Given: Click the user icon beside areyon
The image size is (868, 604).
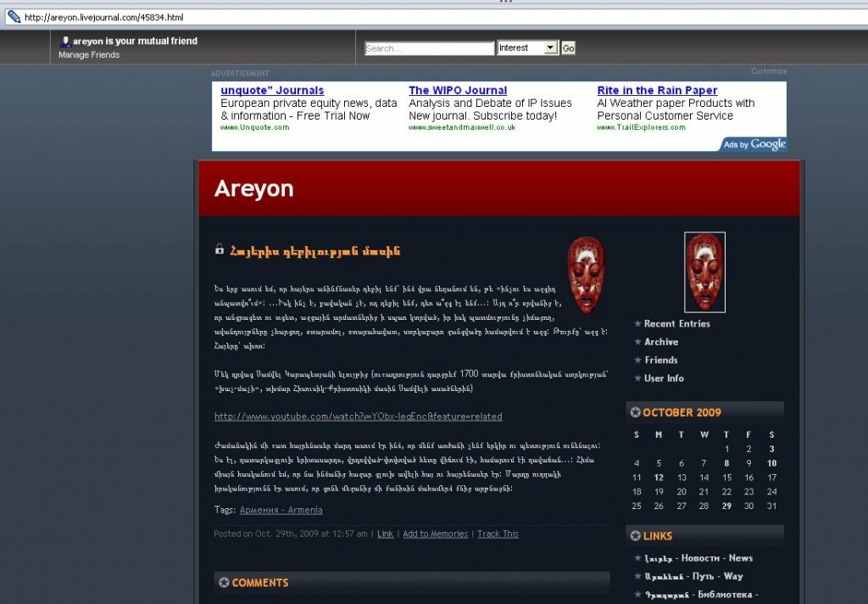Looking at the screenshot, I should [65, 42].
